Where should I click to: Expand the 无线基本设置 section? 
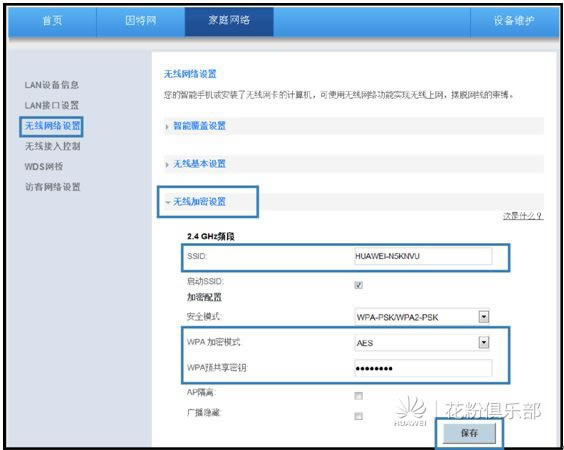199,164
